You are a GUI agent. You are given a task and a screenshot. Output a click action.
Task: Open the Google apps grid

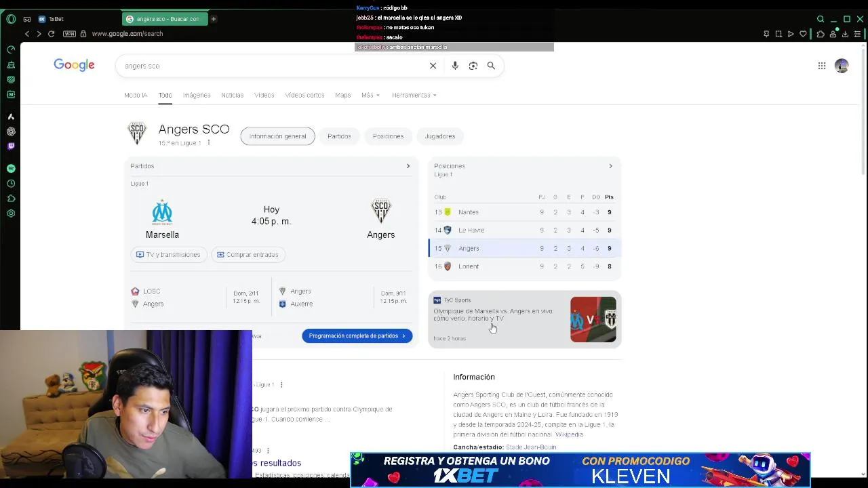[822, 66]
